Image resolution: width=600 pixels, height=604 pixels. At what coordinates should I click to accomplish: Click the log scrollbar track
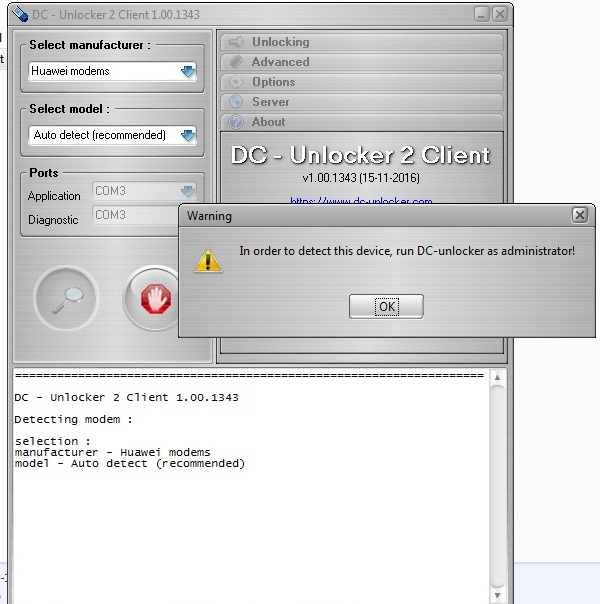[497, 486]
